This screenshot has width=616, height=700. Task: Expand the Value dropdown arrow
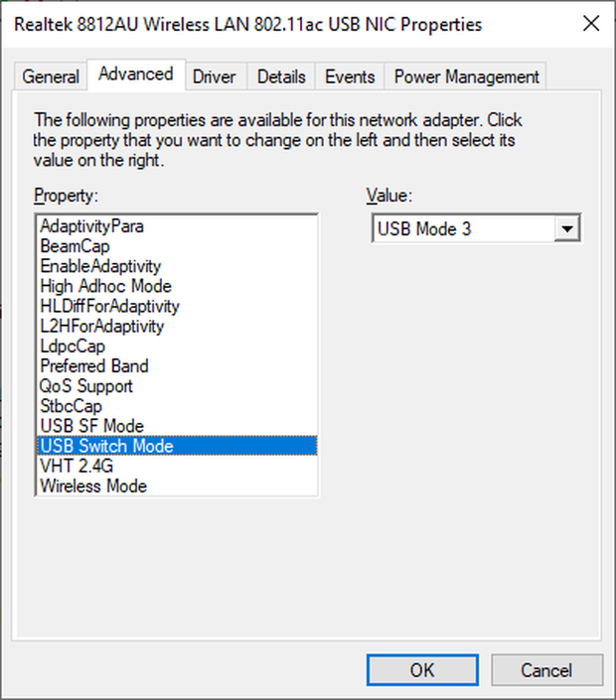click(567, 229)
